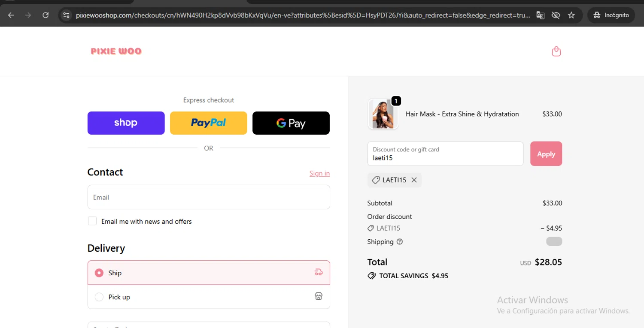Click the delivery truck icon in Ship row
Viewport: 644px width, 328px height.
tap(319, 272)
